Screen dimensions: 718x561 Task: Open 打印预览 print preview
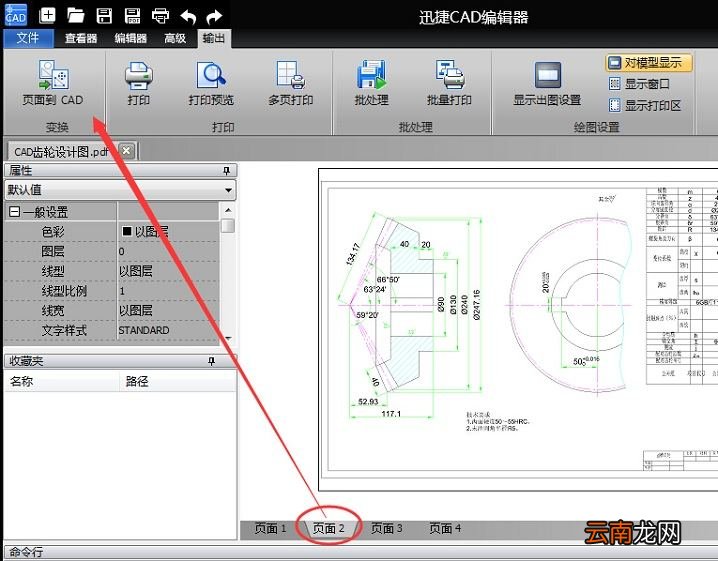pyautogui.click(x=211, y=83)
